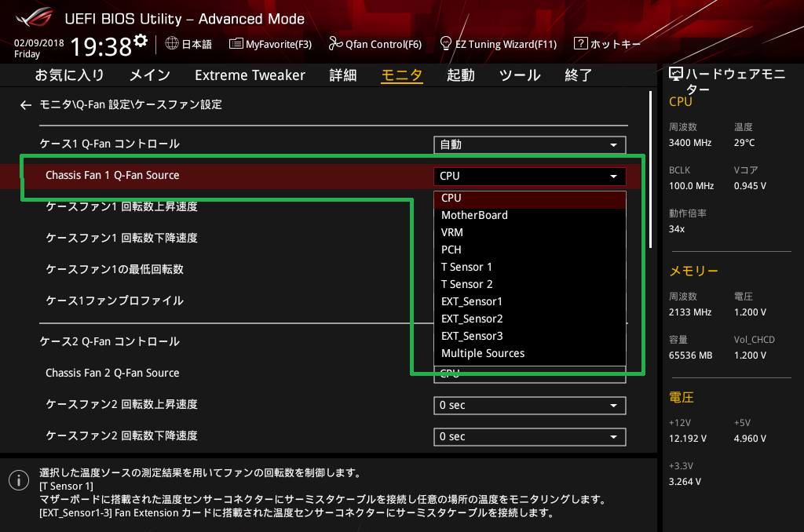804x532 pixels.
Task: Choose CPU in source list
Action: click(530, 199)
